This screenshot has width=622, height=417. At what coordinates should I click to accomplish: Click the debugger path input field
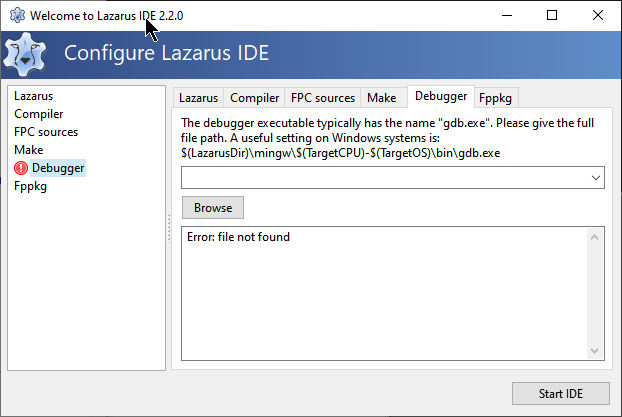click(x=385, y=178)
